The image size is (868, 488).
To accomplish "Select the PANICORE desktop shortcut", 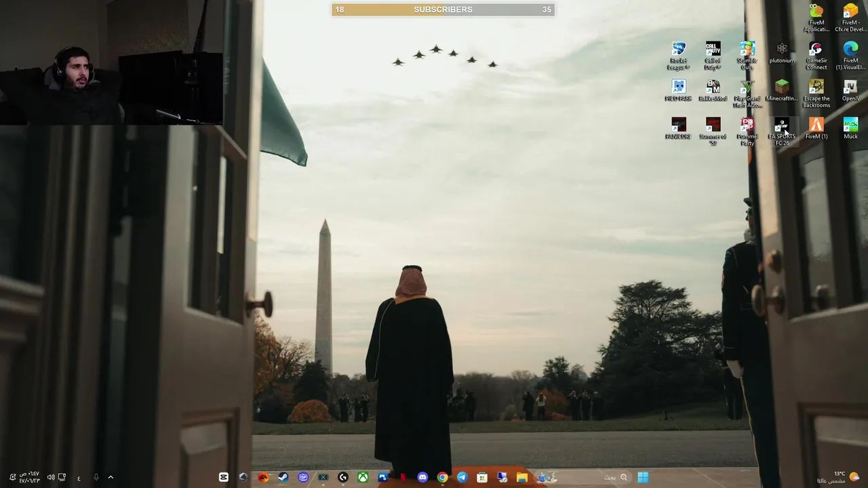I will click(x=678, y=129).
